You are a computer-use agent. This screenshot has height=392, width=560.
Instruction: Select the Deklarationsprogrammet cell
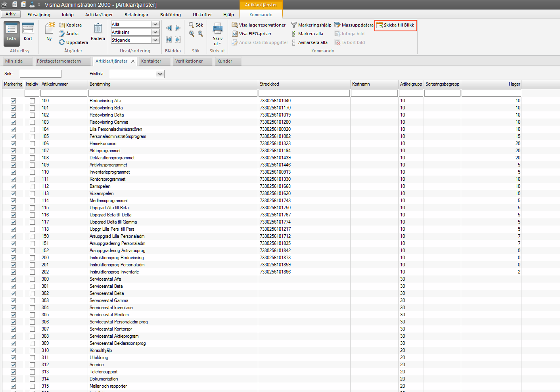coord(173,158)
